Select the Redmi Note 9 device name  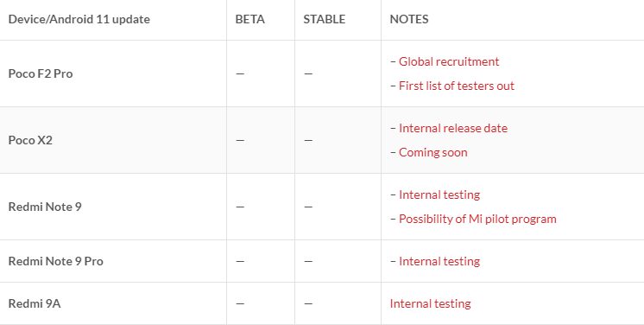pos(45,207)
